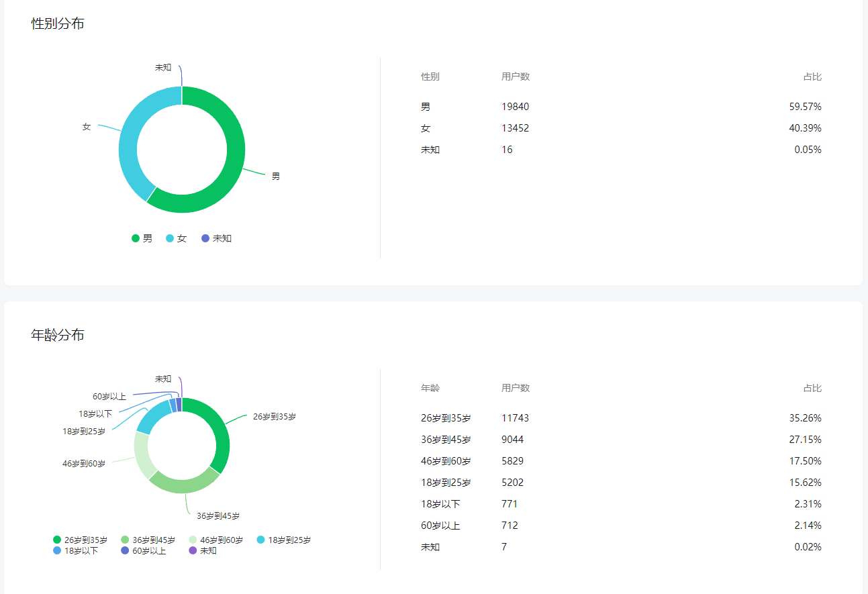Click the cyan 18岁到25岁 donut segment

tap(152, 415)
